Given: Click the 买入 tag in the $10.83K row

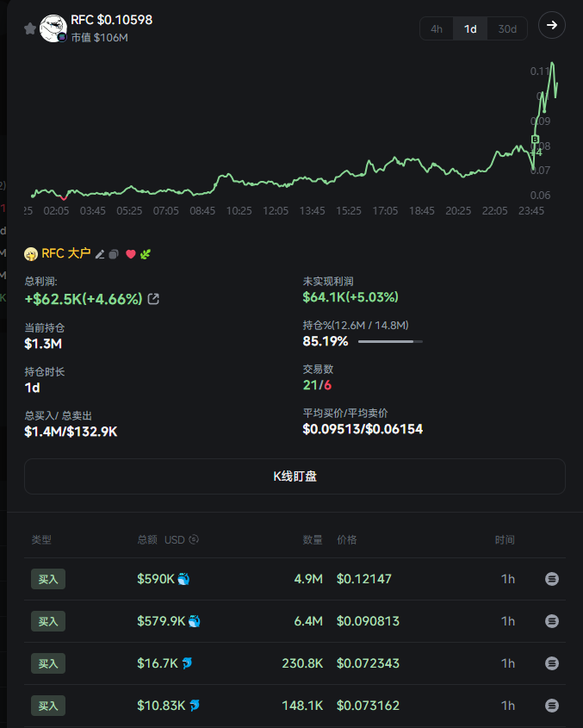Looking at the screenshot, I should click(48, 706).
